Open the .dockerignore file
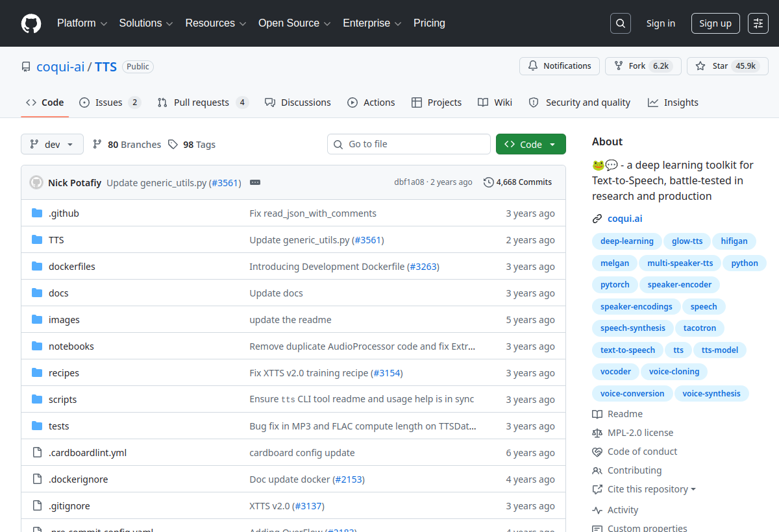779x532 pixels. pyautogui.click(x=79, y=479)
